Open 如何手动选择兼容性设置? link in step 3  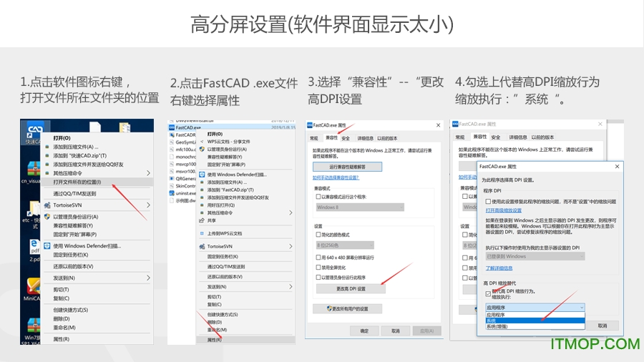click(336, 177)
